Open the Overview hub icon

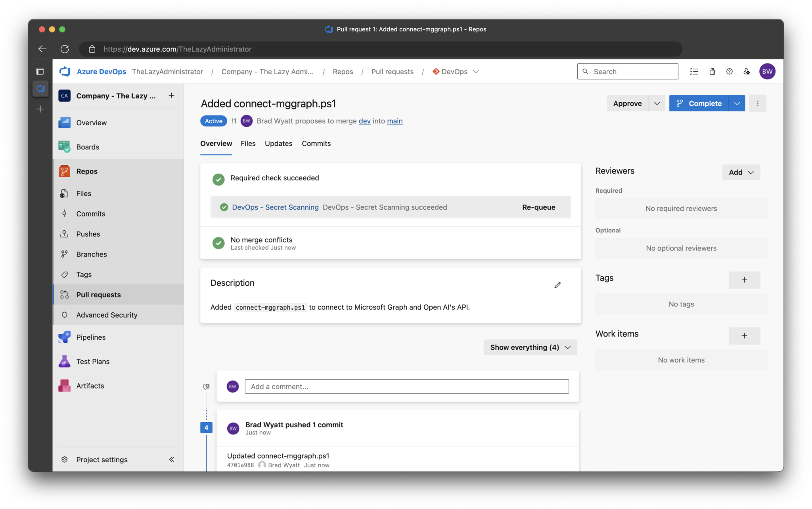coord(64,122)
